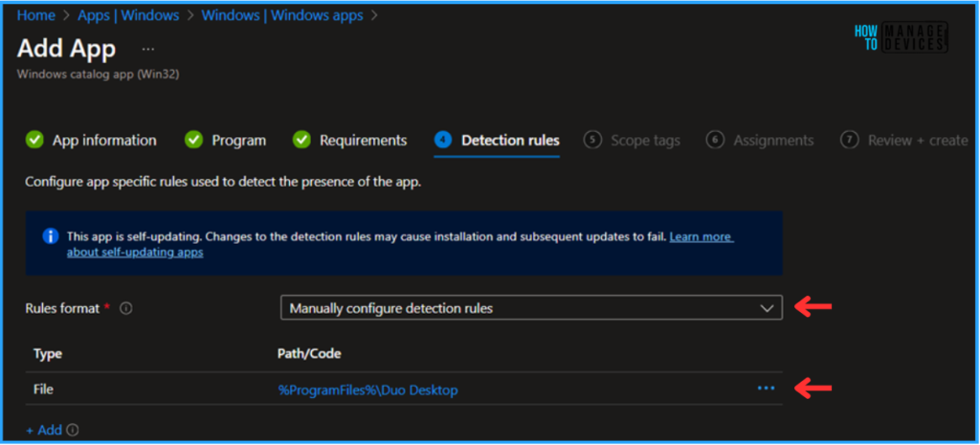
Task: Go to the Program tab
Action: tap(226, 141)
